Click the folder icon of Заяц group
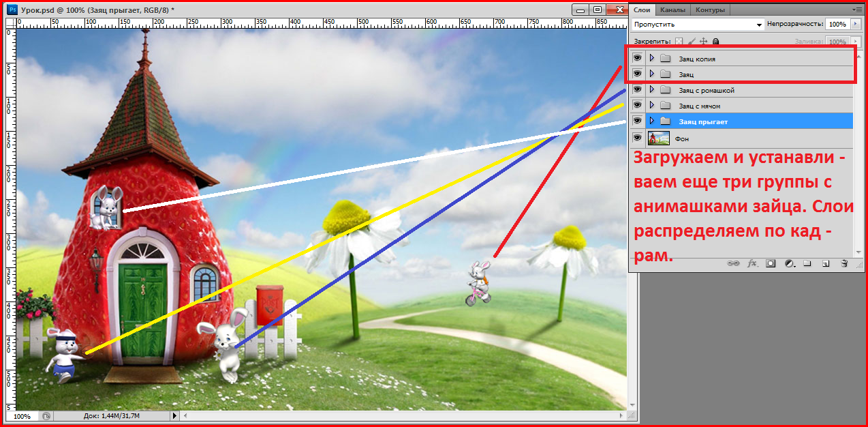 (666, 74)
